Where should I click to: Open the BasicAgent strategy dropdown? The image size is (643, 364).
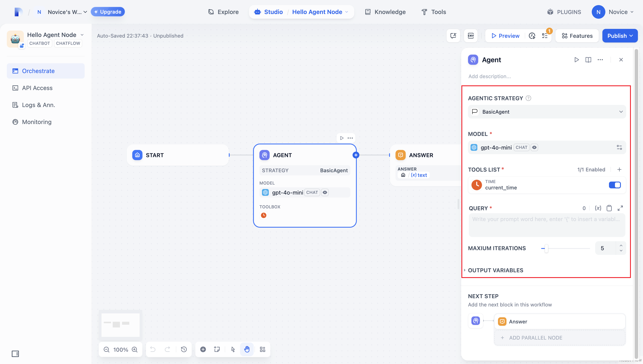coord(547,112)
